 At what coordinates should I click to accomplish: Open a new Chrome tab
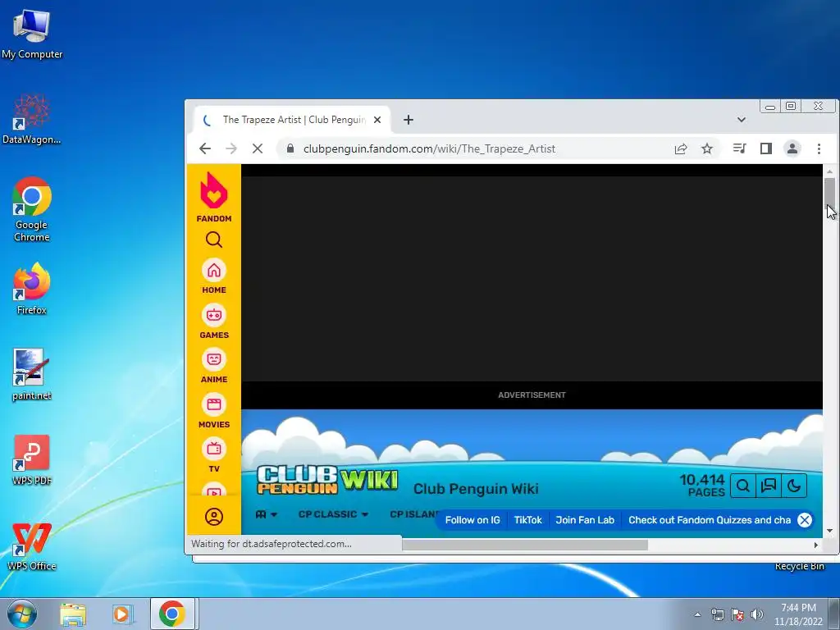click(x=409, y=120)
